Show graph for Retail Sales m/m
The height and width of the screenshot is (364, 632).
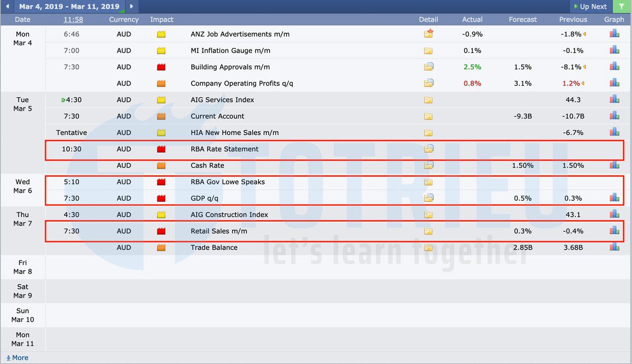point(614,231)
